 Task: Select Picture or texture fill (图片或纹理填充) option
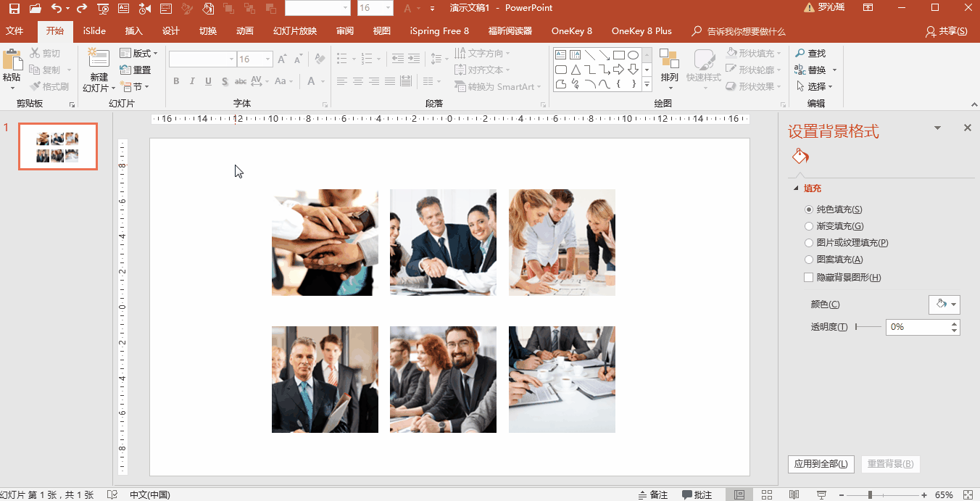(809, 243)
